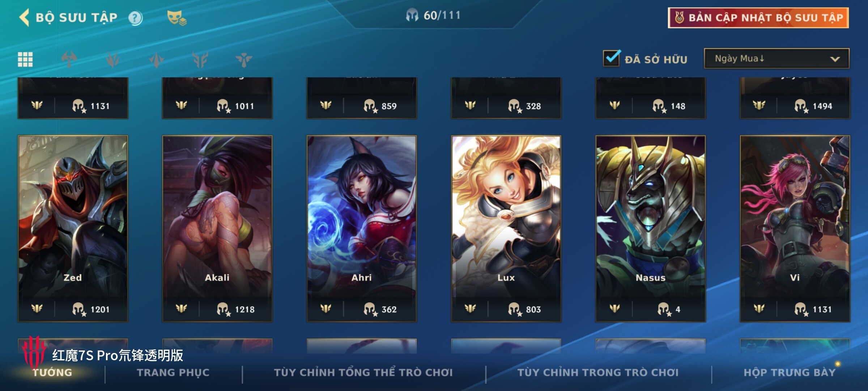This screenshot has width=868, height=391.
Task: Click the back arrow beside BỘ SƯU TẬP
Action: coord(24,17)
